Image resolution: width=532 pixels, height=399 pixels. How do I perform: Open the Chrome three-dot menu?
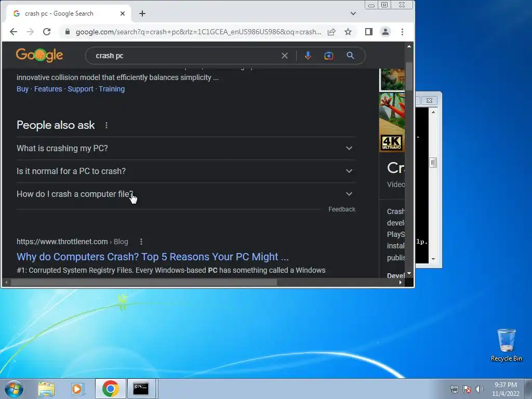pyautogui.click(x=403, y=32)
